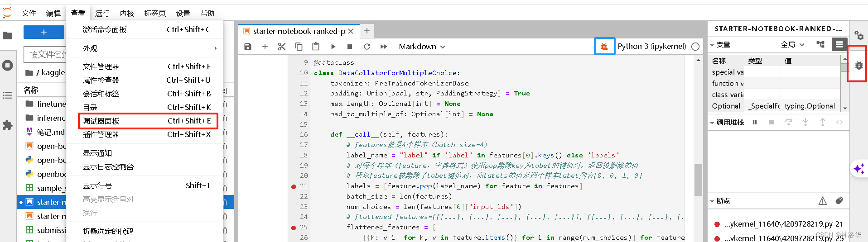Open the property inspector gears icon

859,35
